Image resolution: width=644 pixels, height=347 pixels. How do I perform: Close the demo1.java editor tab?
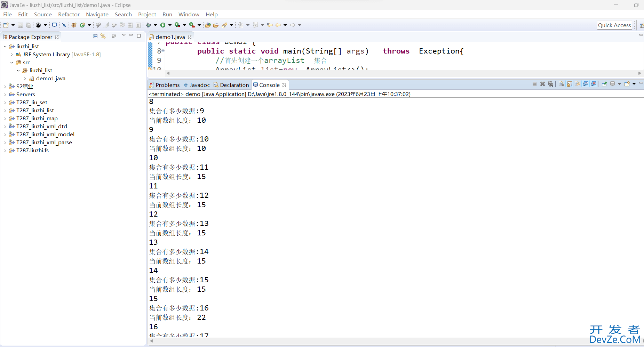click(x=190, y=37)
